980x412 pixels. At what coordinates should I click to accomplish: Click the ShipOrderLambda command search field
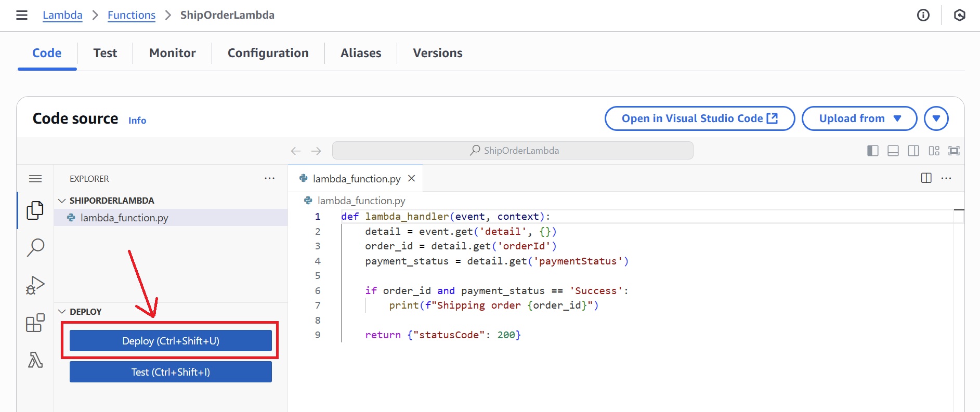pos(513,151)
